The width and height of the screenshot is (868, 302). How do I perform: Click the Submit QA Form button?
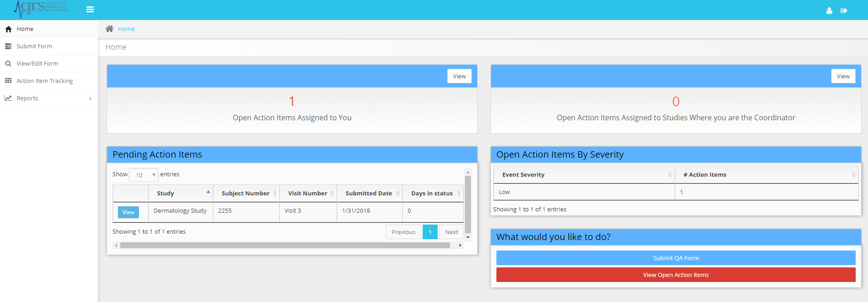click(x=675, y=258)
